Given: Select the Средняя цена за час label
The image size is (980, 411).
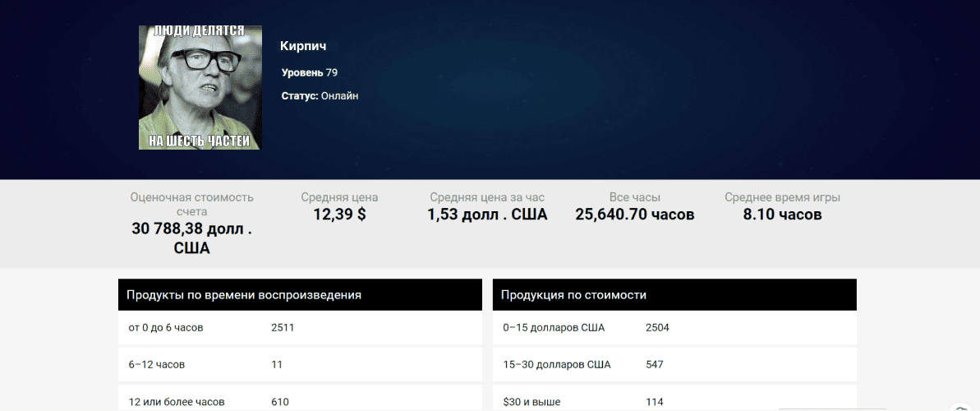Looking at the screenshot, I should pos(487,197).
